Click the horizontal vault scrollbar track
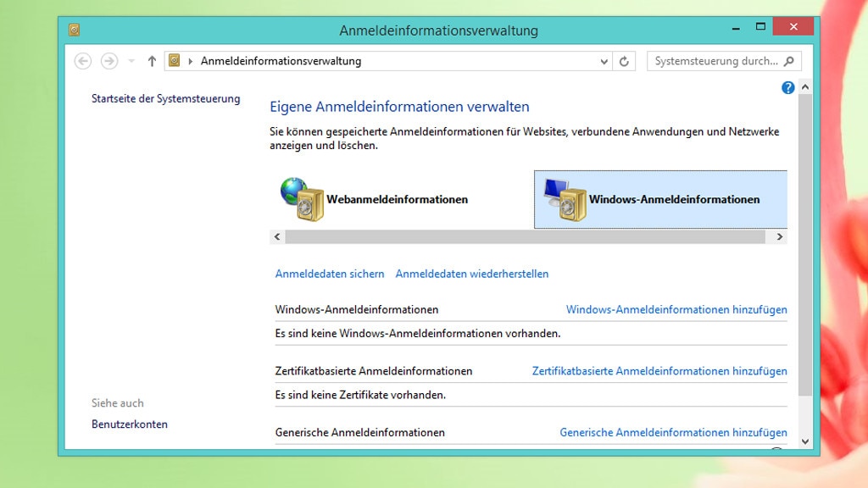Image resolution: width=868 pixels, height=488 pixels. tap(525, 237)
